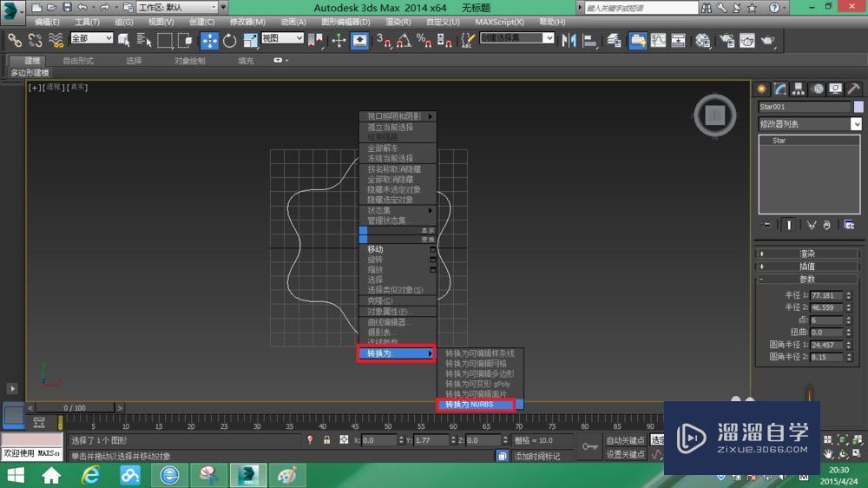This screenshot has height=488, width=868.
Task: Click the Render Production teapot
Action: pyautogui.click(x=768, y=41)
